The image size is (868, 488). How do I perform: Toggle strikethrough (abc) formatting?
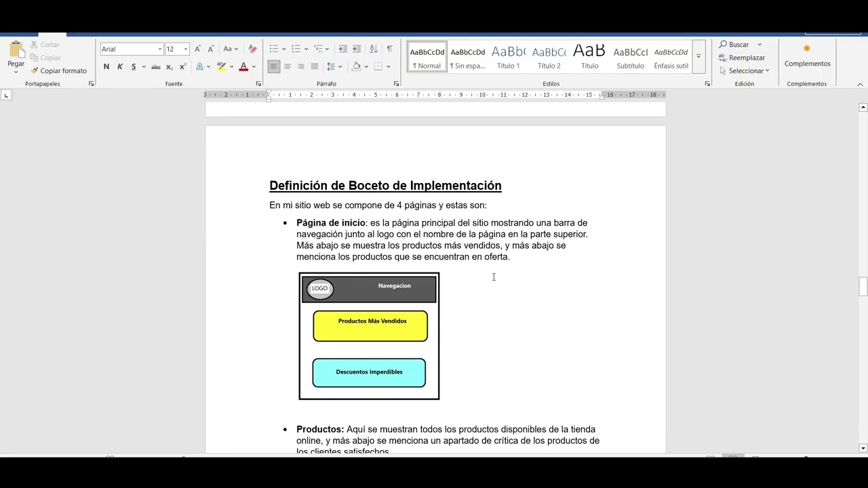point(156,66)
